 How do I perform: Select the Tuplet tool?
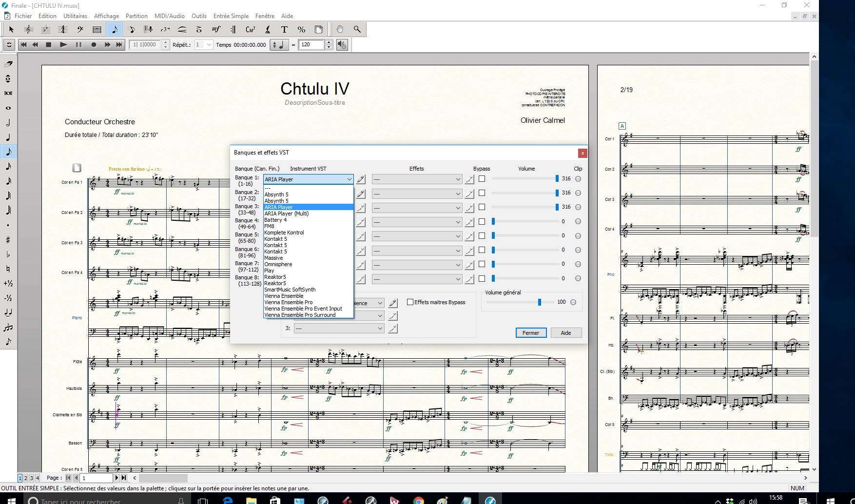(x=165, y=29)
